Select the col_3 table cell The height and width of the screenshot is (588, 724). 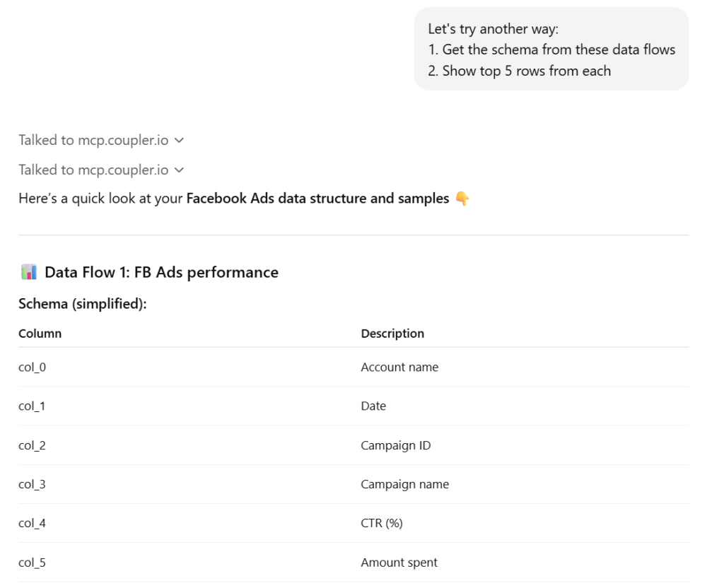32,485
